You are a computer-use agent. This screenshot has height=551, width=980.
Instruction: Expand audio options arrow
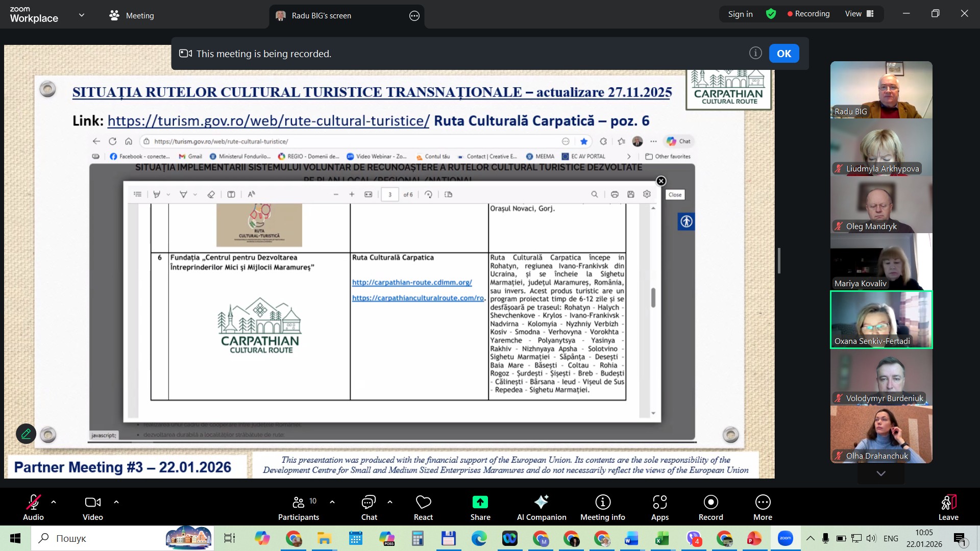tap(54, 502)
